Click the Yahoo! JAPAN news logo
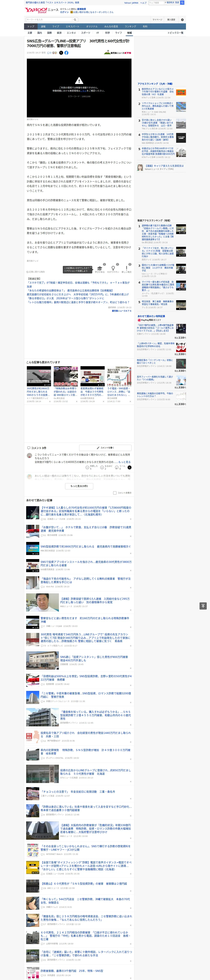210x980 pixels. pos(42,10)
